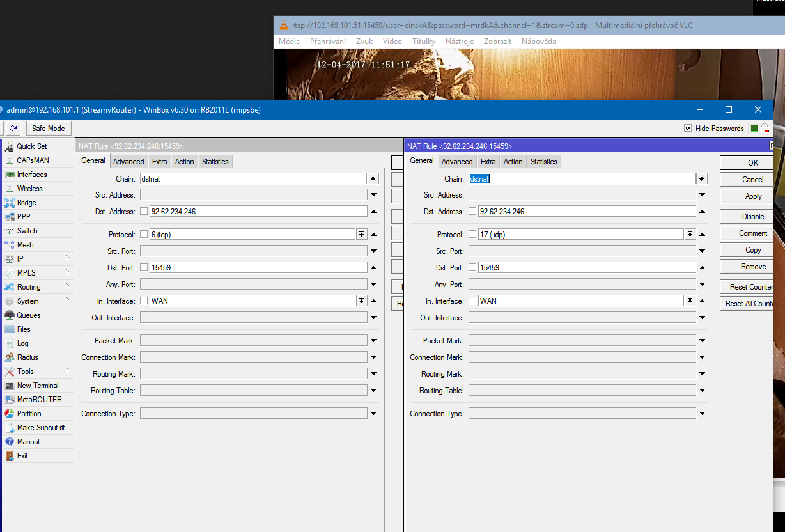Viewport: 785px width, 532px height.
Task: Open Protocol dropdown showing 17 (udp)
Action: click(x=690, y=235)
